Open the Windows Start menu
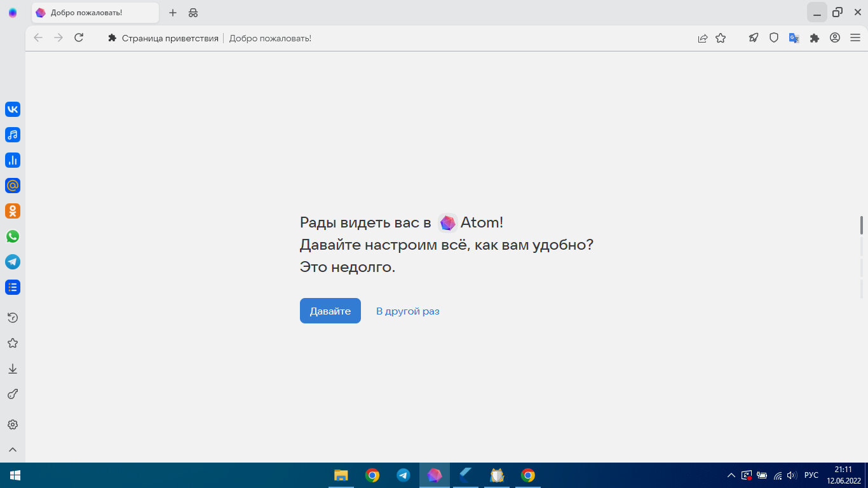868x488 pixels. click(15, 475)
